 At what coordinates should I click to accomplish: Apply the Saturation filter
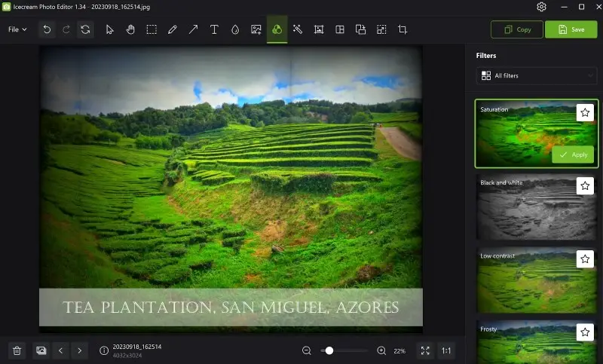573,154
